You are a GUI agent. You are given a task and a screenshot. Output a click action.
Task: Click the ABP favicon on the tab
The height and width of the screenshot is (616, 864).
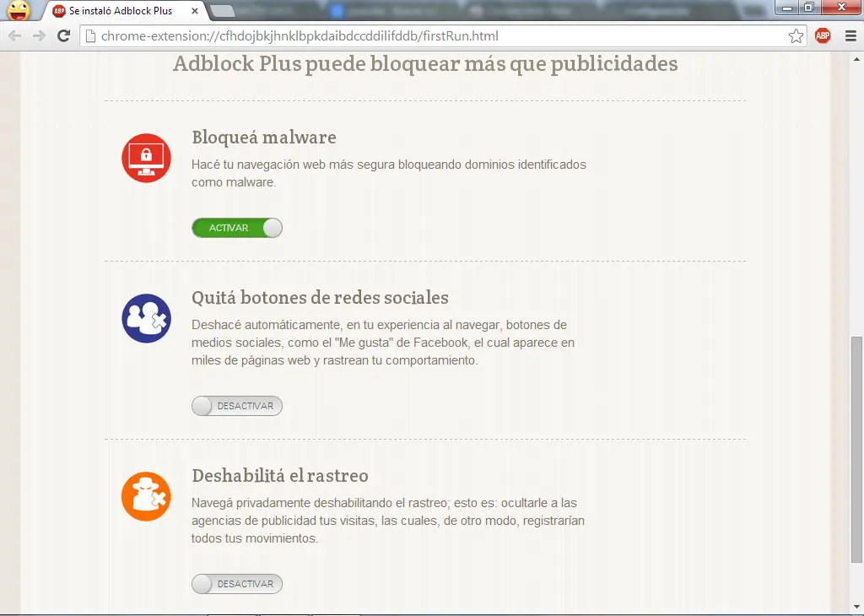coord(58,11)
